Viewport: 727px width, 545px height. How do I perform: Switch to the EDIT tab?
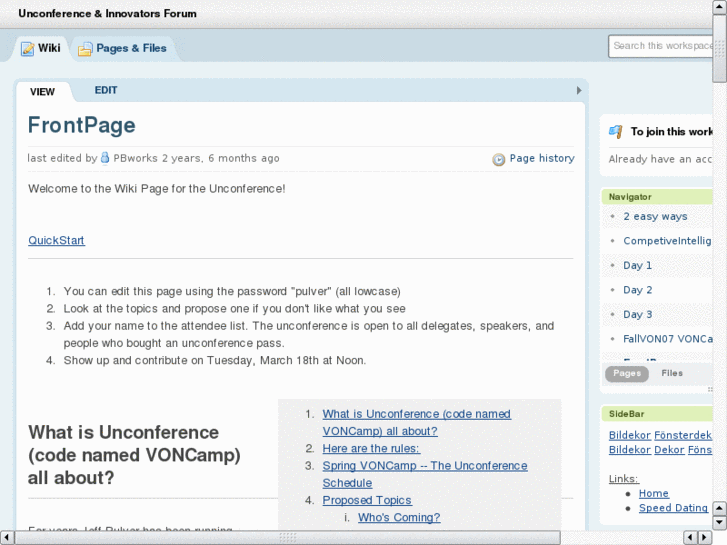[106, 91]
